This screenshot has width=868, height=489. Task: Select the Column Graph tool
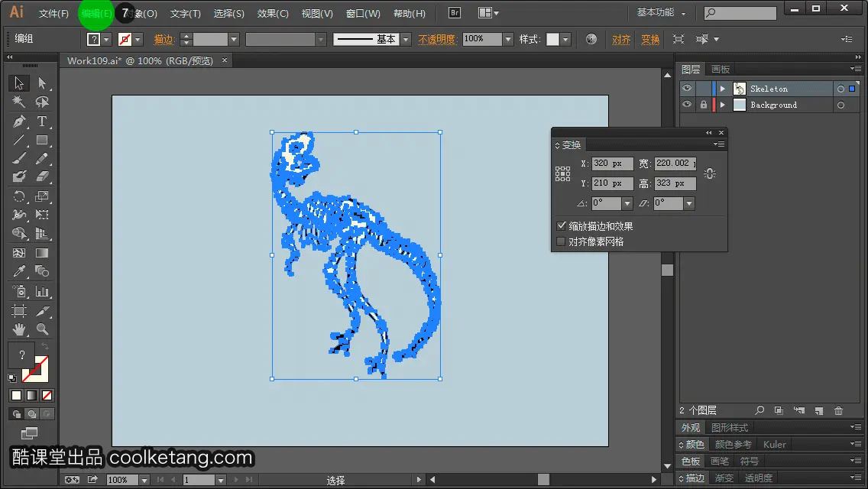pyautogui.click(x=42, y=291)
